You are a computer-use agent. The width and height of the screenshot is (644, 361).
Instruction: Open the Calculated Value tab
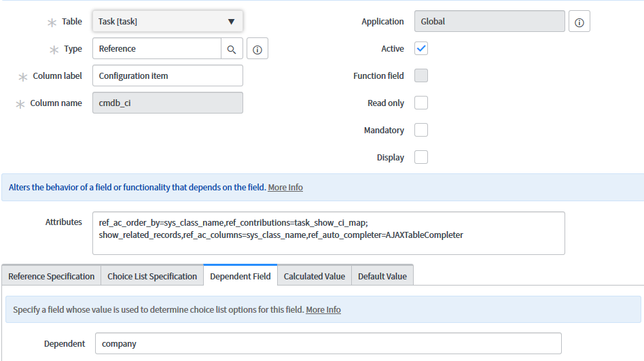tap(315, 276)
